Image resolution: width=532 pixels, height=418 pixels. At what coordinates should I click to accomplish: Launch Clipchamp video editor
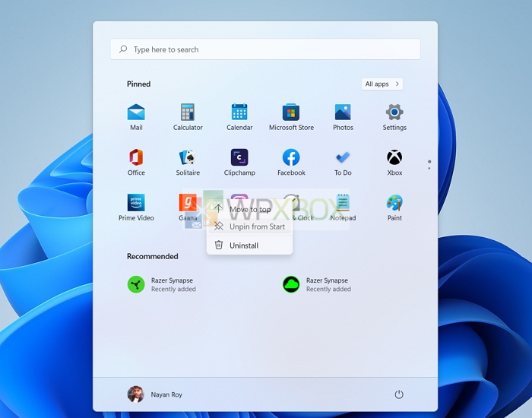click(239, 162)
